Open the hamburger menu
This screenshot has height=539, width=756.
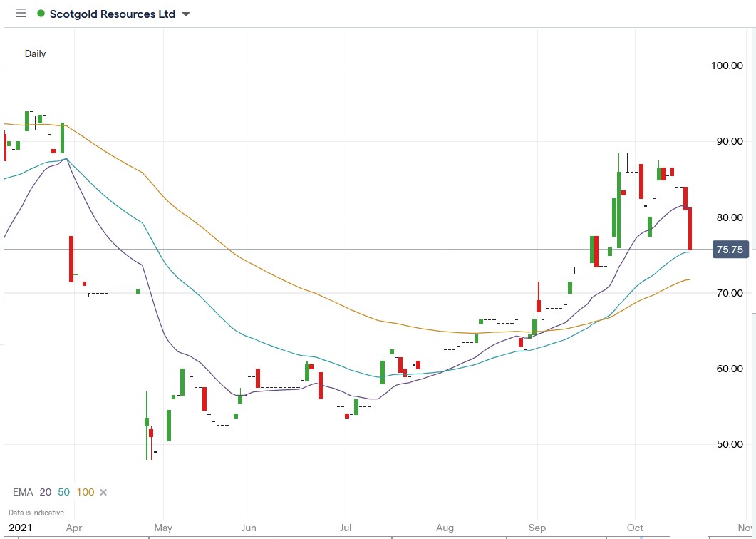(21, 14)
